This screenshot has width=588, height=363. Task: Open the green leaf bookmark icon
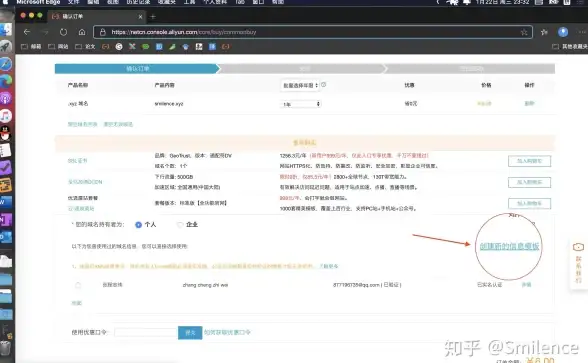(x=172, y=46)
